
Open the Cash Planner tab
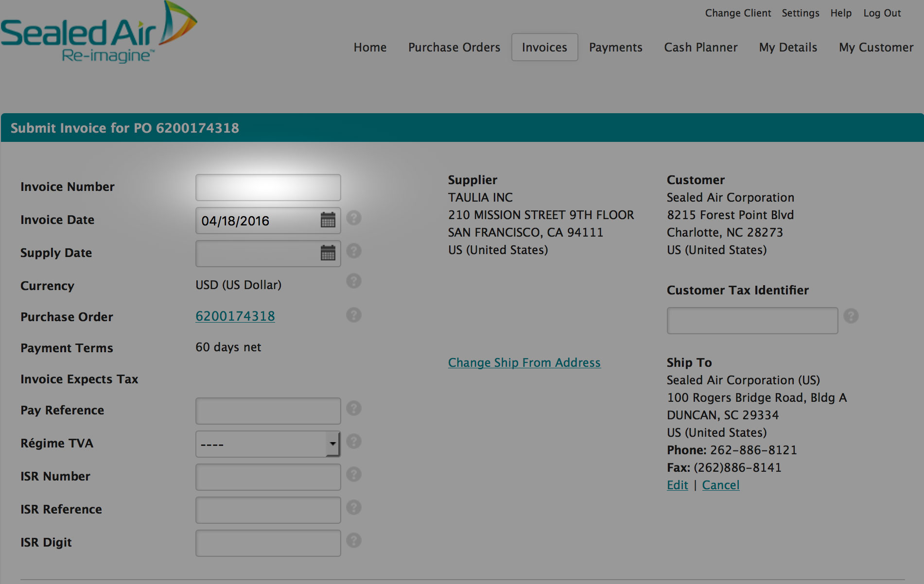tap(701, 47)
